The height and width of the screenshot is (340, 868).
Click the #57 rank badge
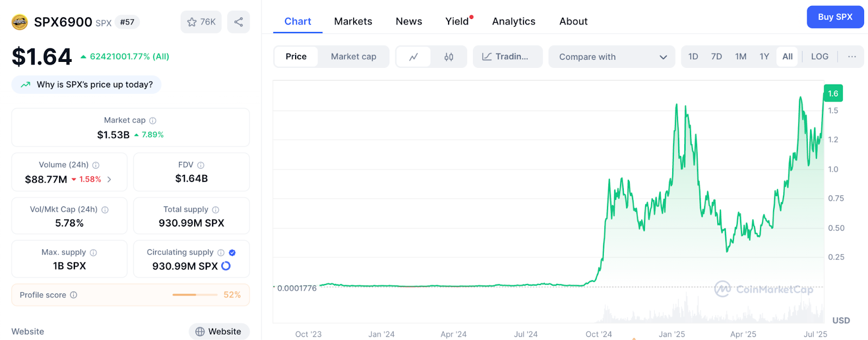click(127, 22)
